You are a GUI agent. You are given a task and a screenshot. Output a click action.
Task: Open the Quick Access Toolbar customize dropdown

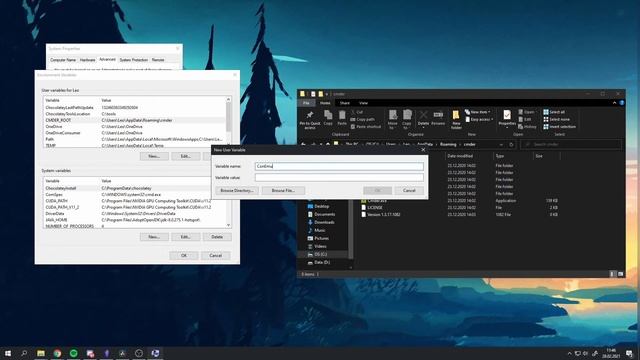[327, 94]
